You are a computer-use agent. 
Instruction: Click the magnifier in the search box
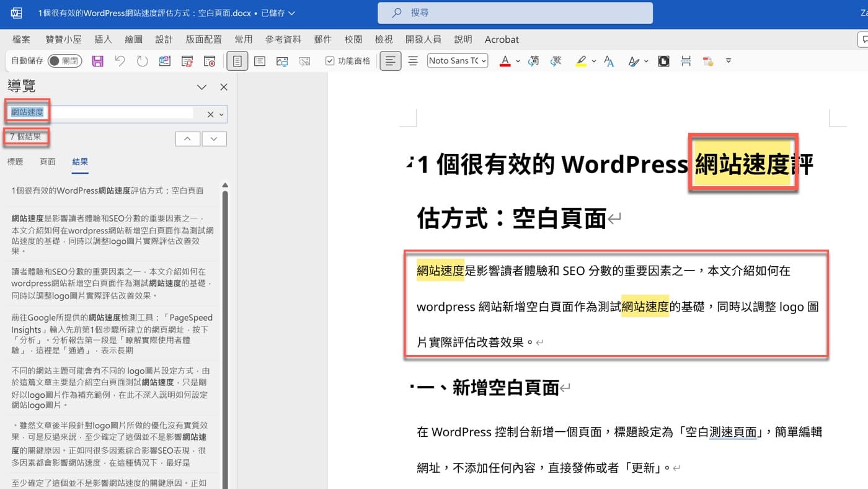click(397, 12)
